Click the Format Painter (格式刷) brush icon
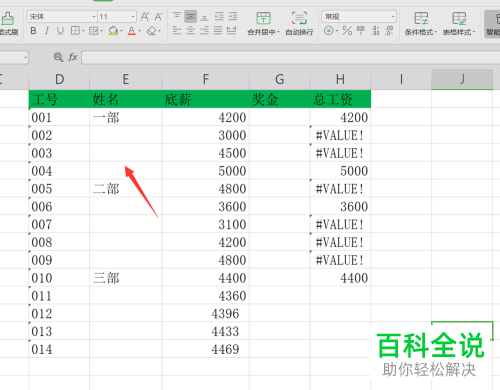 [x=7, y=19]
